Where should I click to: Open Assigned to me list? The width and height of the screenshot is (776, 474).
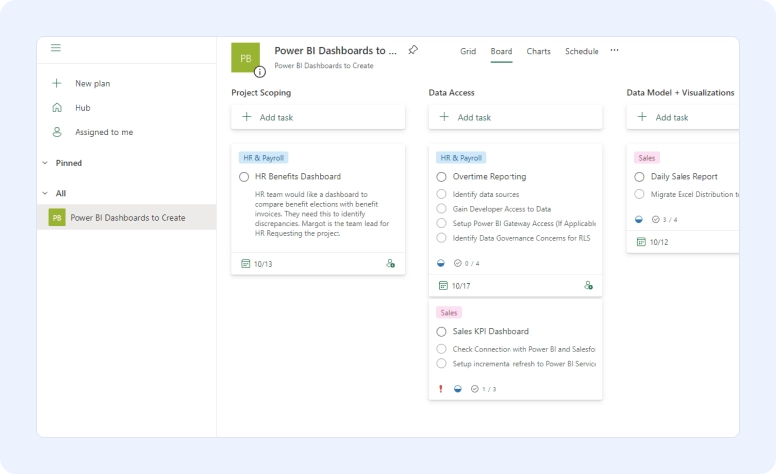click(x=104, y=132)
